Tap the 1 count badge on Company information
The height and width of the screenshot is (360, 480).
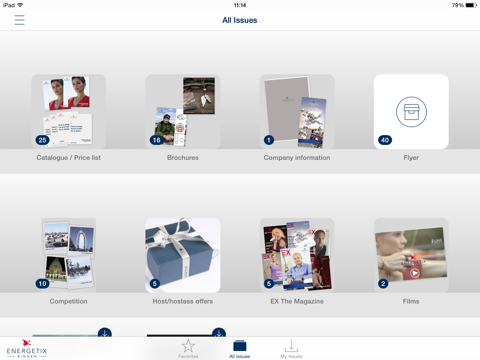[269, 140]
